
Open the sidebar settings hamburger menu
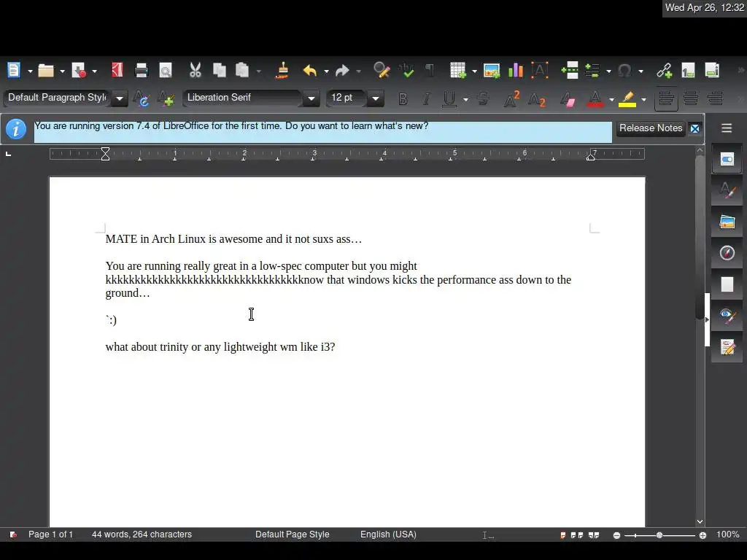[727, 128]
